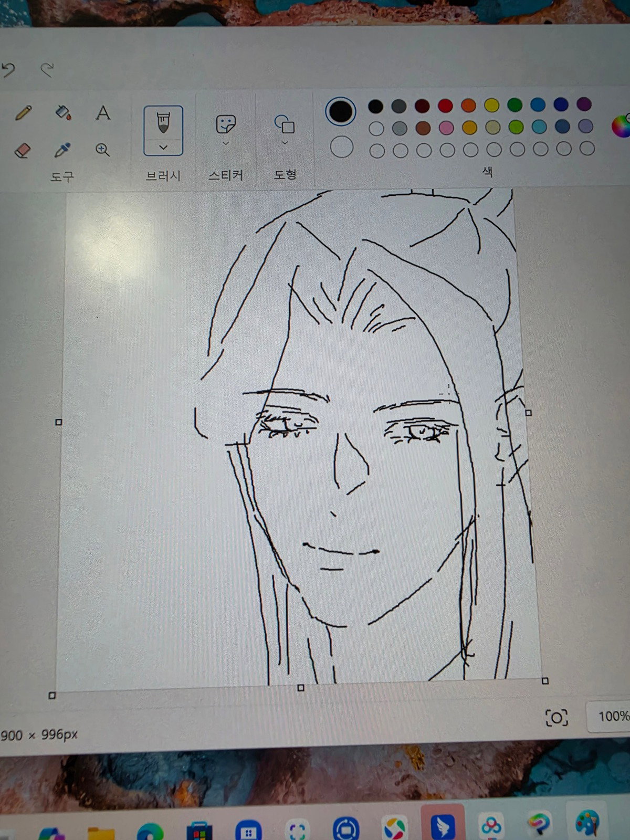
Task: Activate the Brush tool icon
Action: 163,122
